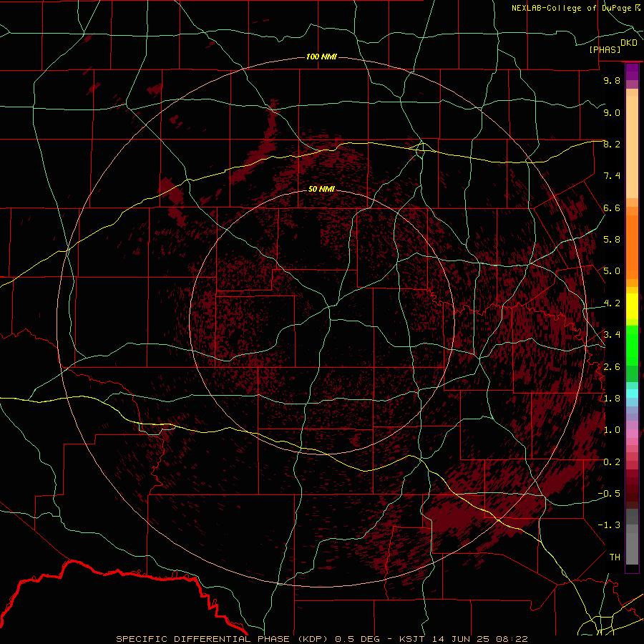Click the TH threshold label on scale
The width and height of the screenshot is (644, 644).
tap(615, 557)
